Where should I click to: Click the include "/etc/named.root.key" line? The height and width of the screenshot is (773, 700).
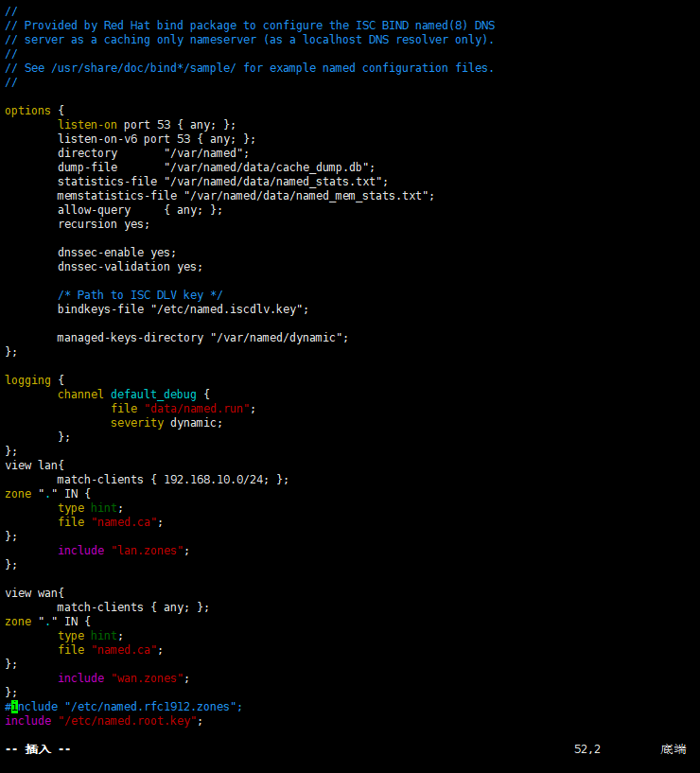(103, 721)
